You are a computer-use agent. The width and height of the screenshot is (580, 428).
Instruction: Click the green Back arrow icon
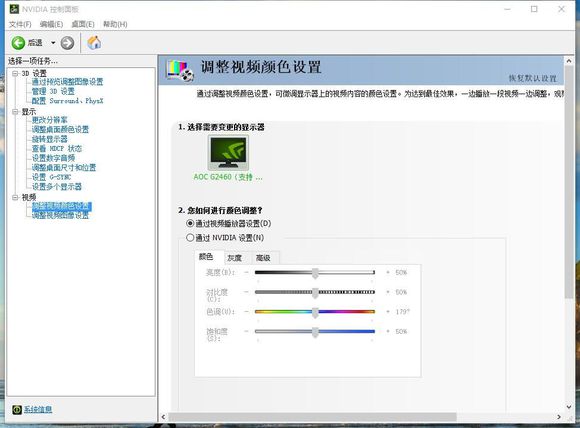[18, 43]
